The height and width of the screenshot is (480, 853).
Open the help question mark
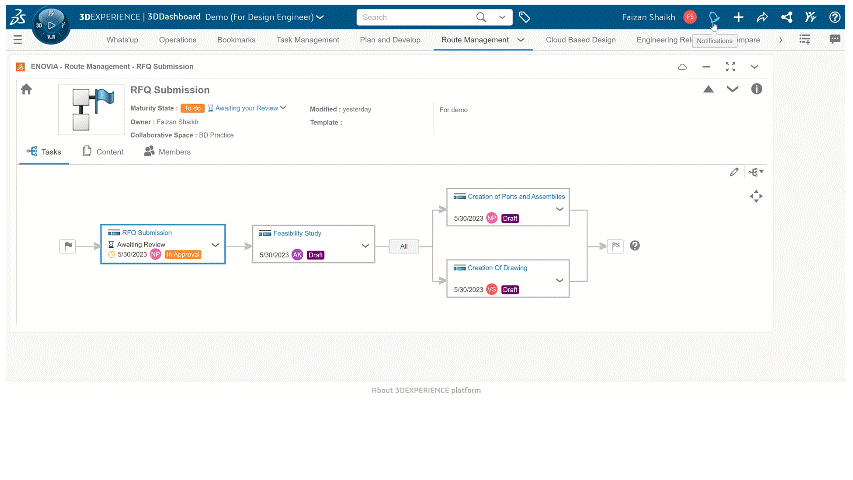(x=835, y=17)
